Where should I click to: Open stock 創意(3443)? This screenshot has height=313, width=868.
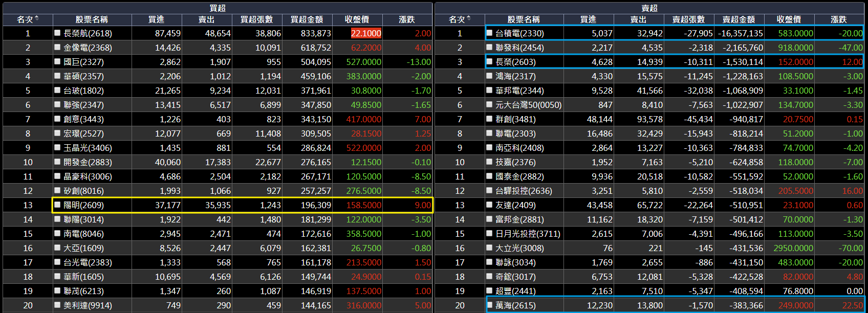[83, 119]
